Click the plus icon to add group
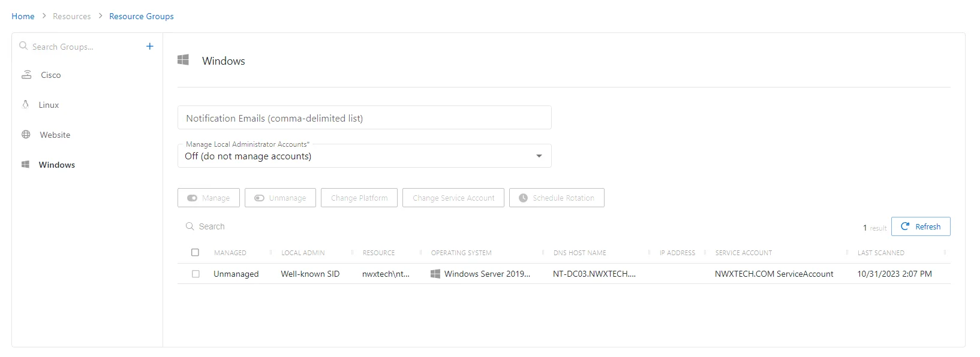The width and height of the screenshot is (980, 357). point(150,46)
